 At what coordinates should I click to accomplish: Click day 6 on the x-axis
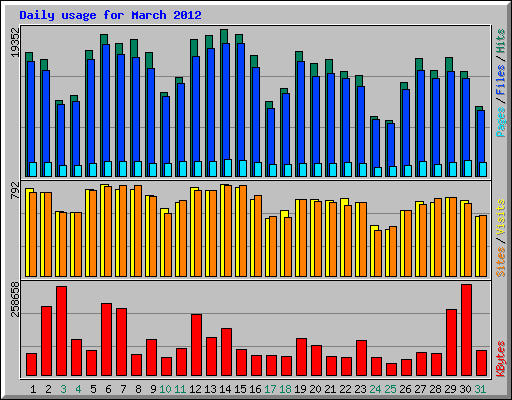click(x=108, y=389)
